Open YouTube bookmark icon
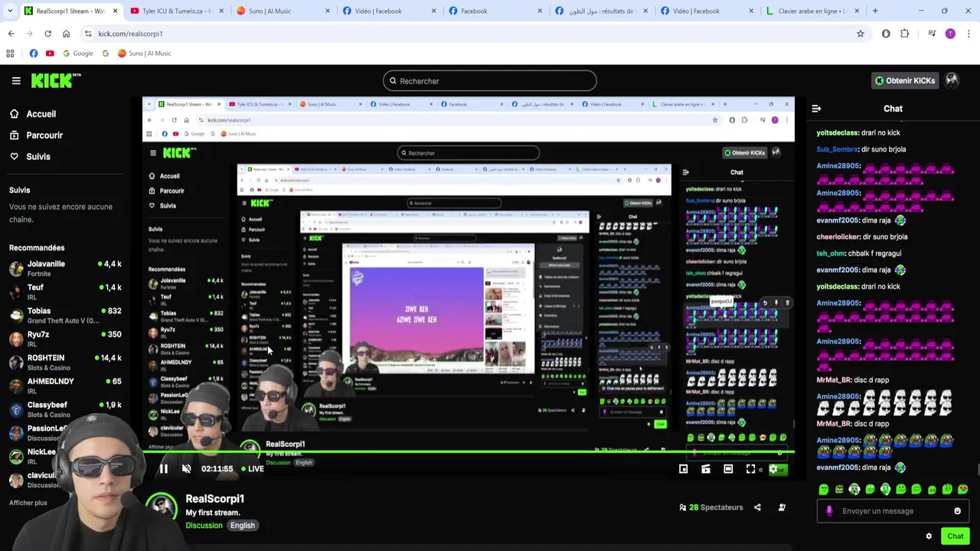The width and height of the screenshot is (980, 551). point(50,54)
